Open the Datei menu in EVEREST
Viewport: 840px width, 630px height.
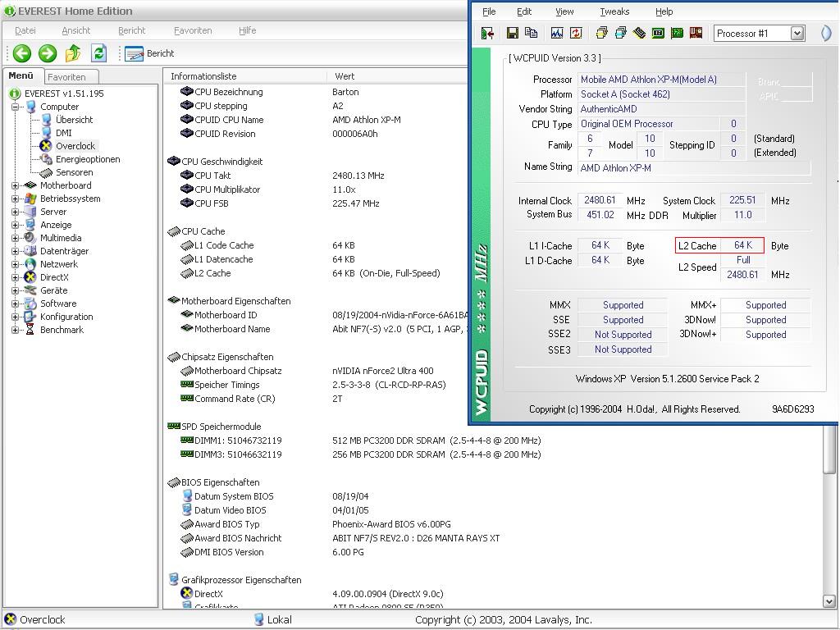25,30
